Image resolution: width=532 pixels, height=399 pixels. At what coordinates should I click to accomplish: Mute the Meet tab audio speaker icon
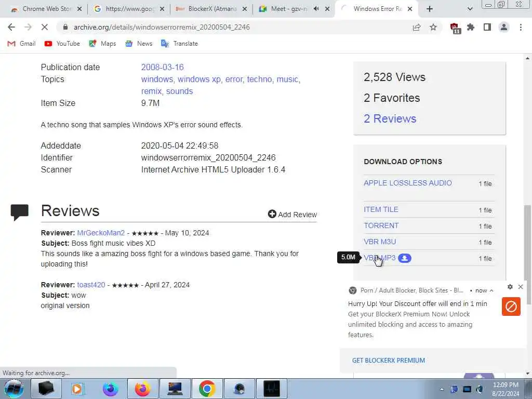pyautogui.click(x=316, y=9)
